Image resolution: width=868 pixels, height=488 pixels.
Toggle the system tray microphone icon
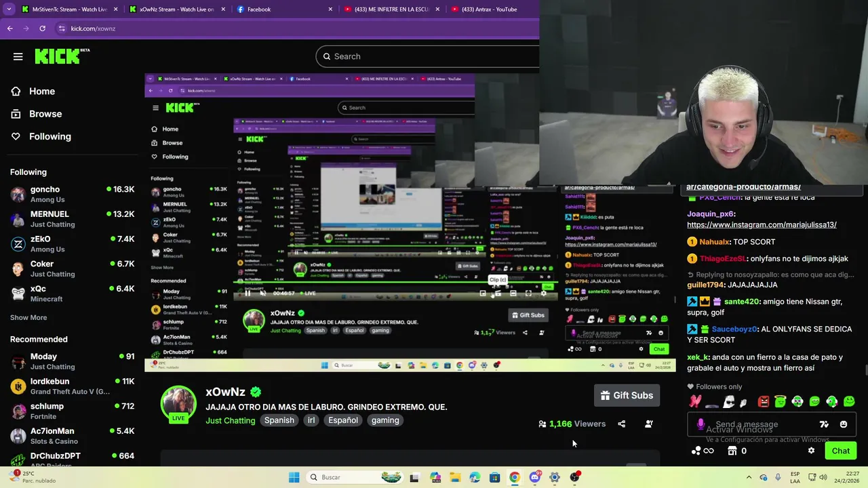pyautogui.click(x=778, y=477)
